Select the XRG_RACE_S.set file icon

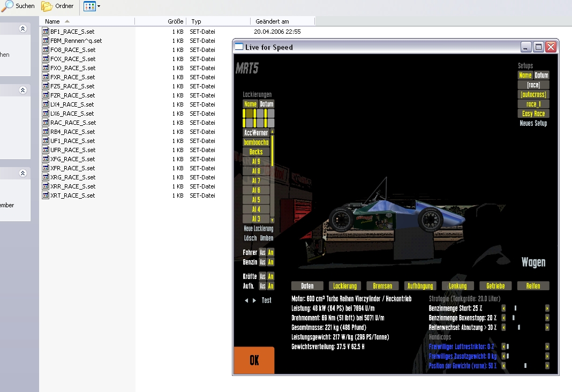(46, 177)
